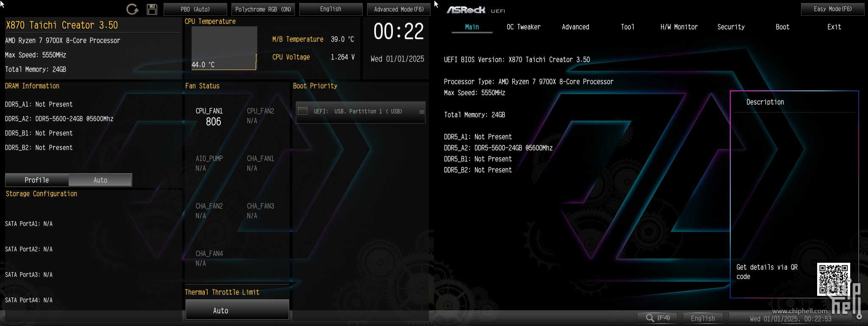Image resolution: width=868 pixels, height=326 pixels.
Task: Click the USB boot device drive icon
Action: (303, 111)
